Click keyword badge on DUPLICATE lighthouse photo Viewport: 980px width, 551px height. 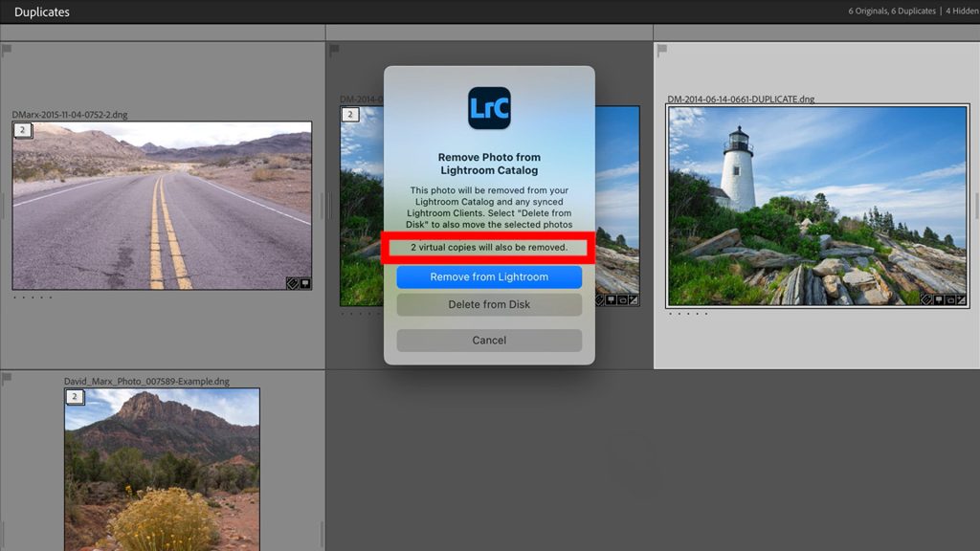tap(926, 299)
